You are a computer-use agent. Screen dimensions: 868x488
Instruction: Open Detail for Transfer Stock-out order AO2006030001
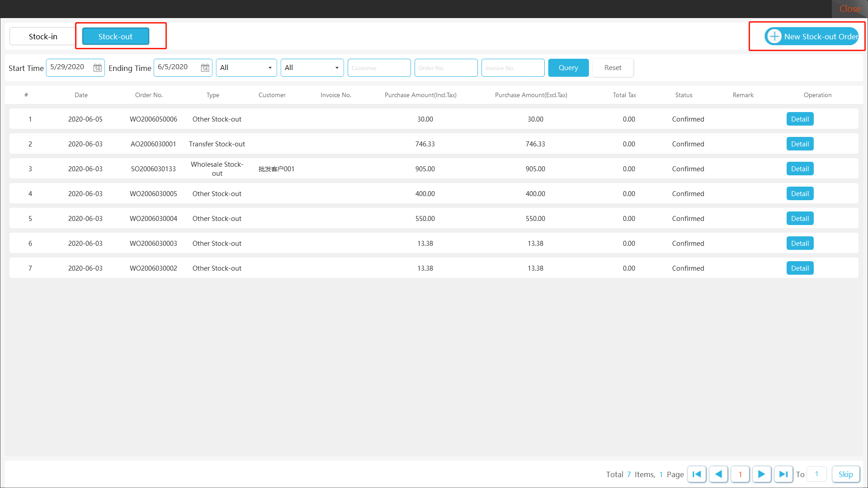800,144
